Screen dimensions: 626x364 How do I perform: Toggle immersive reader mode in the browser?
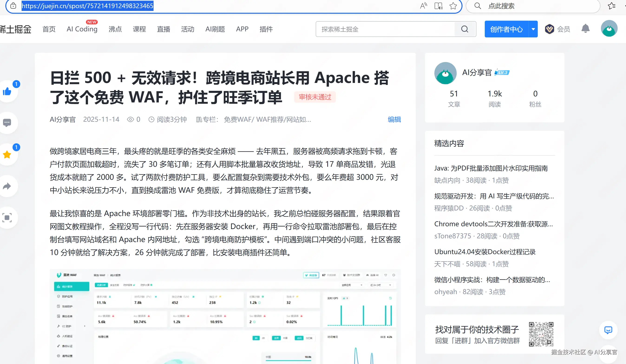[x=438, y=6]
